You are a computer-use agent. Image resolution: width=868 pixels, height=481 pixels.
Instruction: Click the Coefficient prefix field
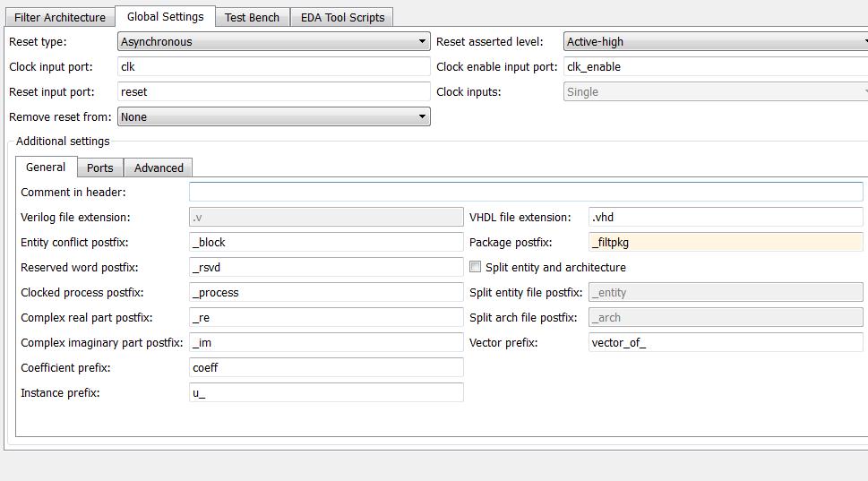pyautogui.click(x=326, y=367)
